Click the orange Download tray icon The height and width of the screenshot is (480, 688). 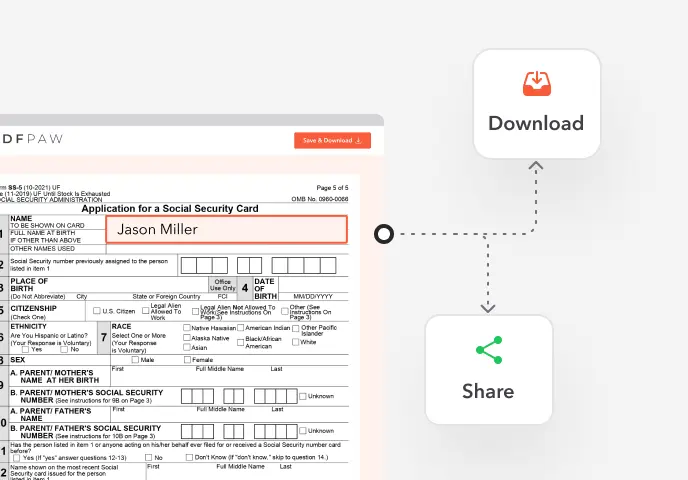click(x=536, y=84)
